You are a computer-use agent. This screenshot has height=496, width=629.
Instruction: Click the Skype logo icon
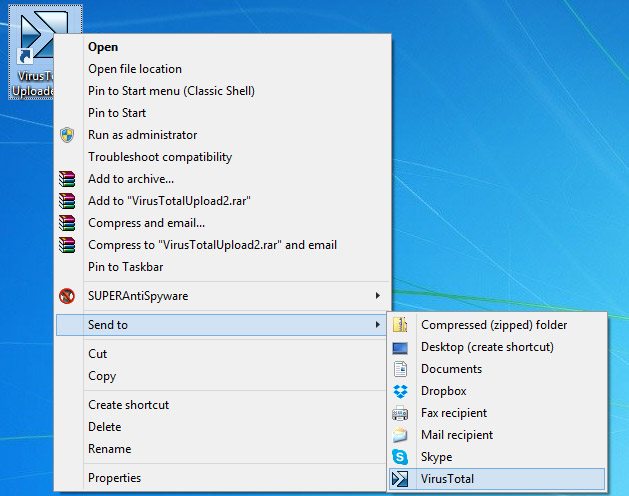[x=400, y=457]
